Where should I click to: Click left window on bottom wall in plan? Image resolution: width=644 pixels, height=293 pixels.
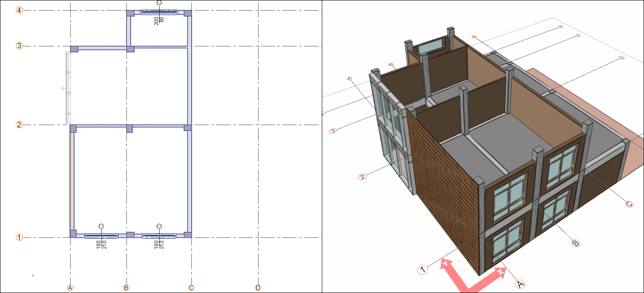pyautogui.click(x=101, y=236)
